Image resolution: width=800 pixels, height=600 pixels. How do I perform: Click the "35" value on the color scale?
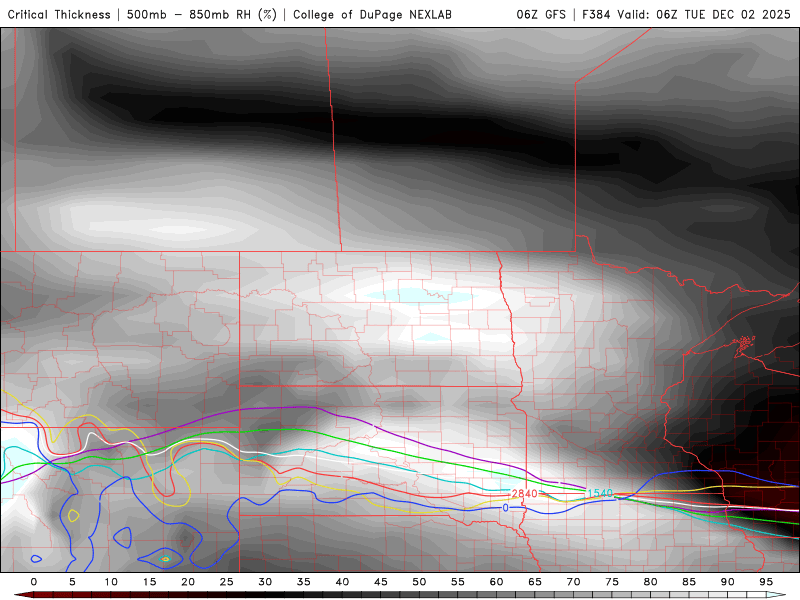(x=304, y=582)
